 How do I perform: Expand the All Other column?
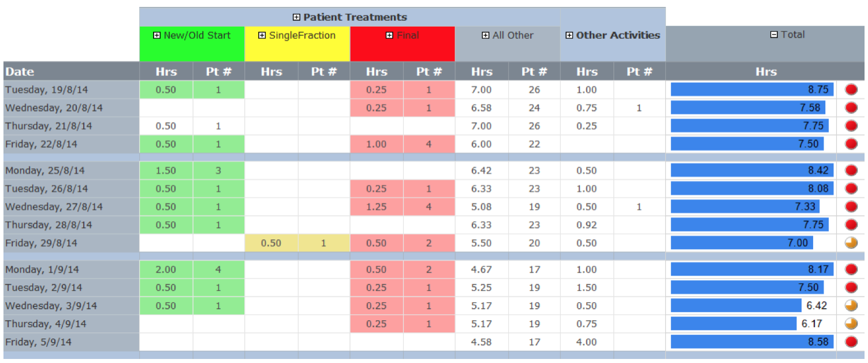(x=485, y=35)
